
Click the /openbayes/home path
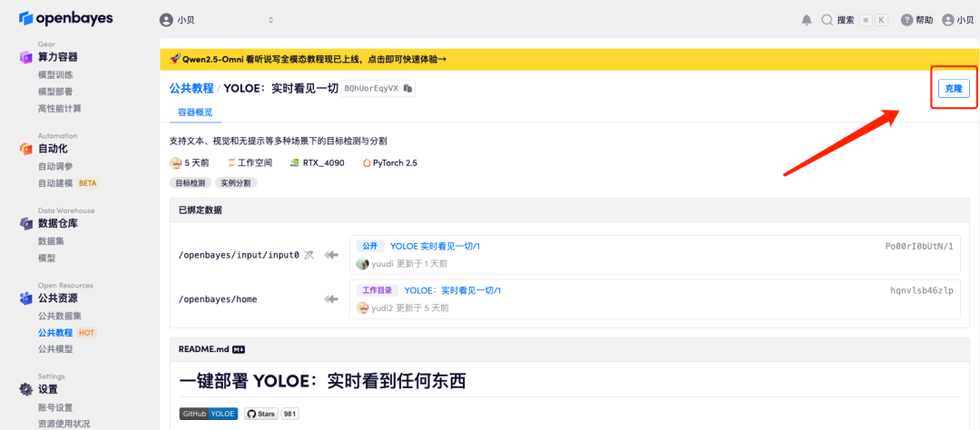click(x=218, y=298)
